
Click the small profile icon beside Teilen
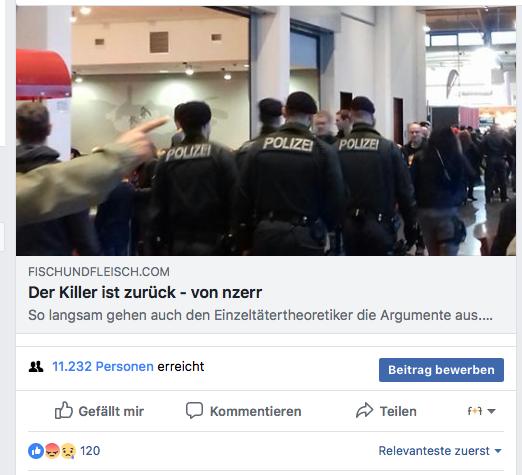pos(475,411)
